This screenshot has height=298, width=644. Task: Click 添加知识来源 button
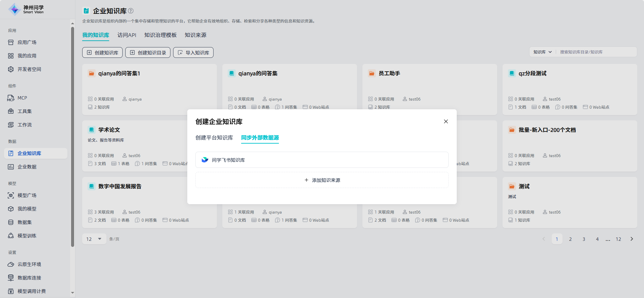322,180
